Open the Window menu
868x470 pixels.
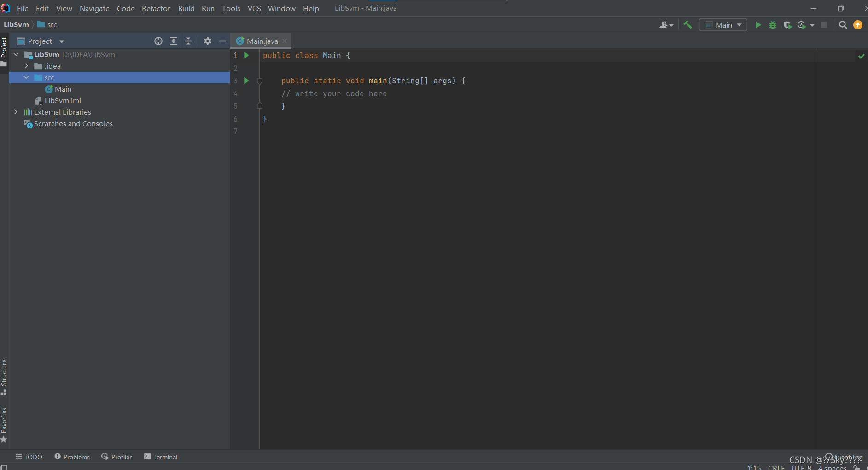click(281, 8)
